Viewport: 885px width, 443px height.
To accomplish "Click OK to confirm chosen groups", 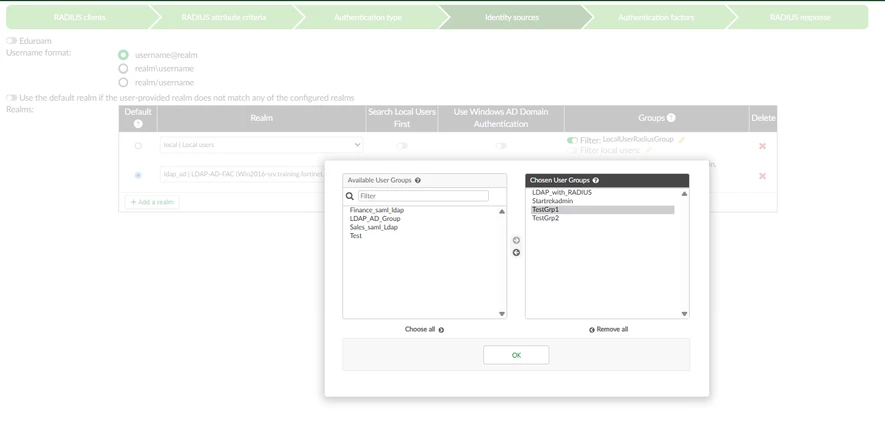I will (x=516, y=355).
